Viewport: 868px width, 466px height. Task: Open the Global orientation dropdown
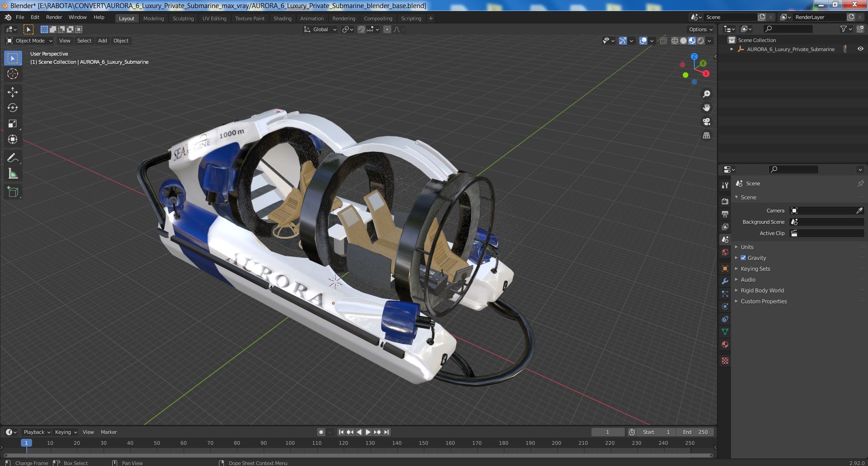[x=320, y=29]
